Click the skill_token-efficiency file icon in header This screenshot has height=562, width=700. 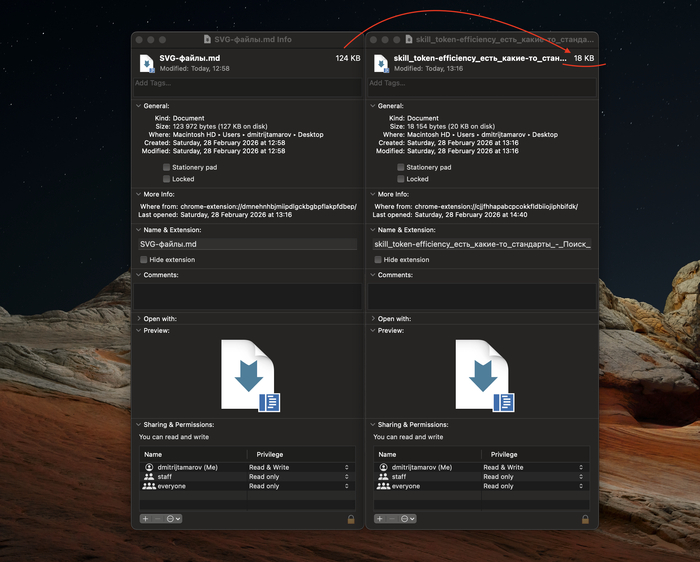[381, 63]
